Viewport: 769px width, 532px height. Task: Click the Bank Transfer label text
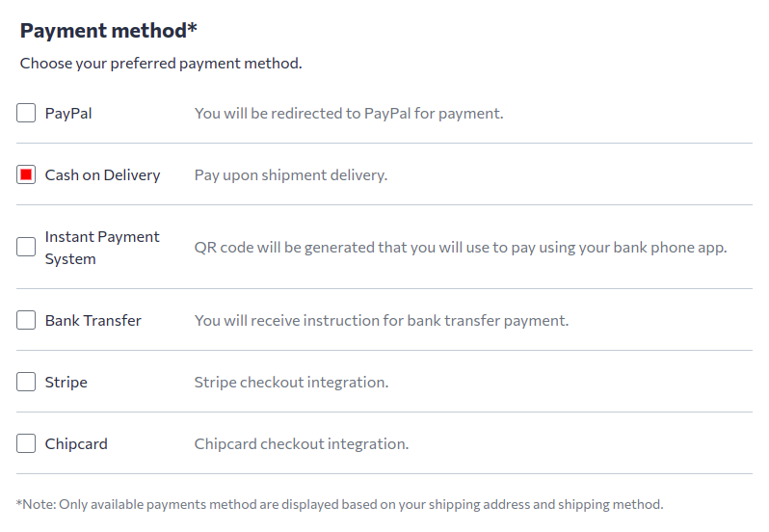[x=93, y=321]
